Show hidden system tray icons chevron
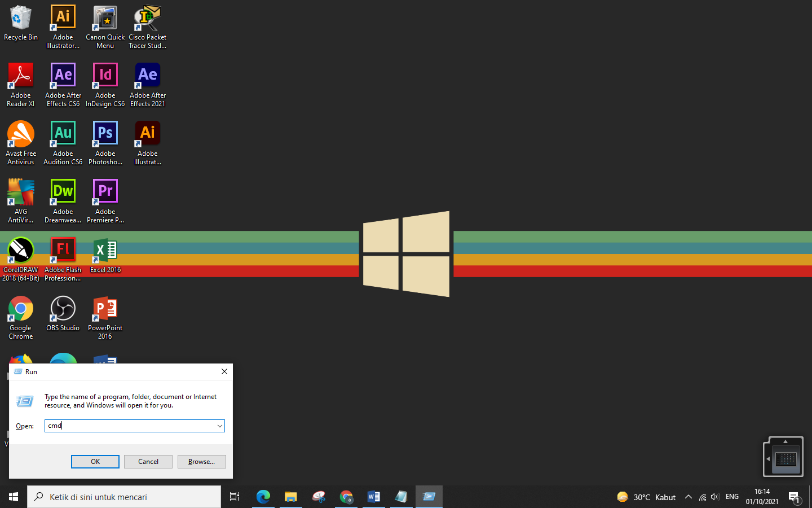812x508 pixels. click(688, 497)
